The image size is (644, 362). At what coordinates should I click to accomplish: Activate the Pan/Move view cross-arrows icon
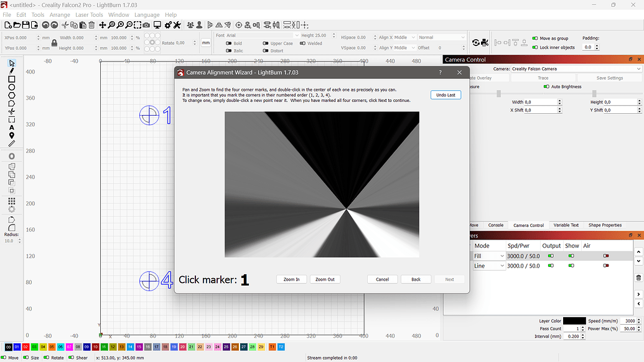(x=103, y=25)
